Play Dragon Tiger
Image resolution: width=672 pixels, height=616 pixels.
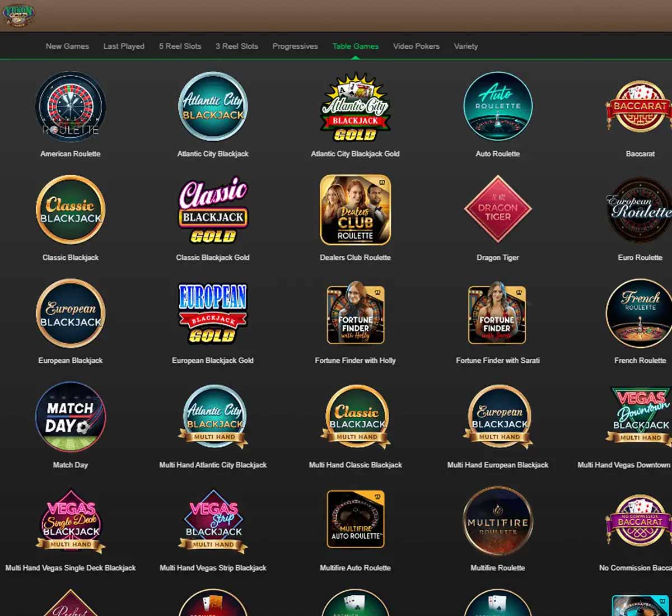497,211
